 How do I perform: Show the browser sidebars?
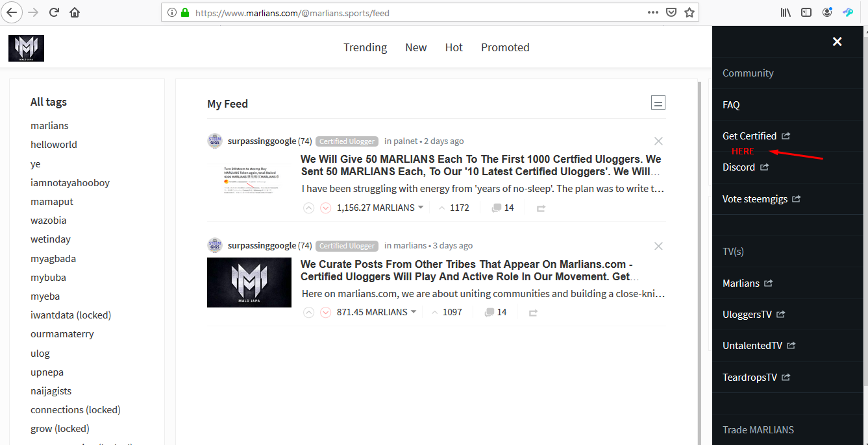(806, 12)
